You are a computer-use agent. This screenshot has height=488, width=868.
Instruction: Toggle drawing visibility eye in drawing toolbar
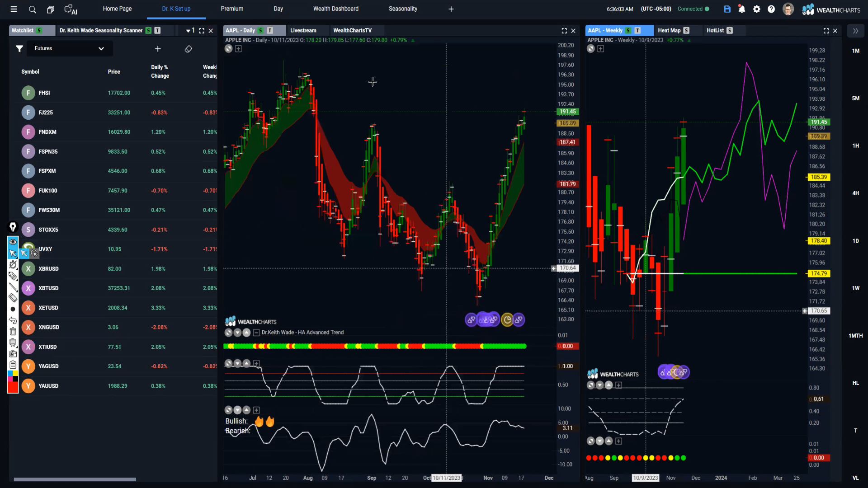pos(13,242)
